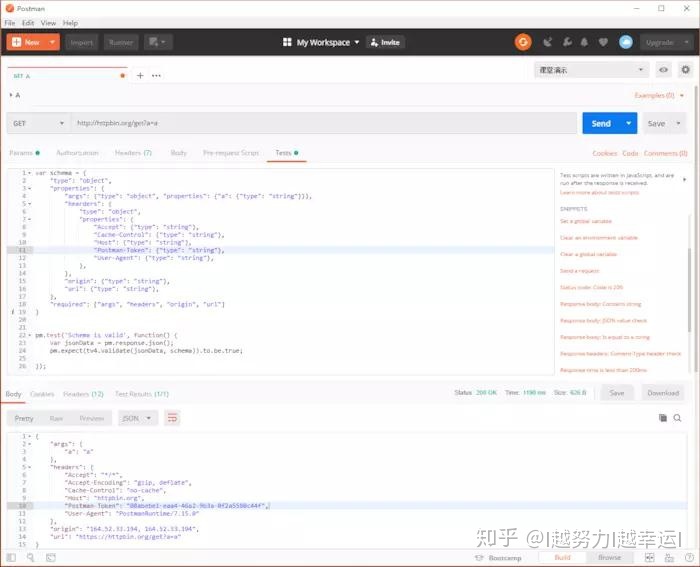Open the Find and Replace icon in the status bar
The width and height of the screenshot is (700, 567).
(30, 557)
